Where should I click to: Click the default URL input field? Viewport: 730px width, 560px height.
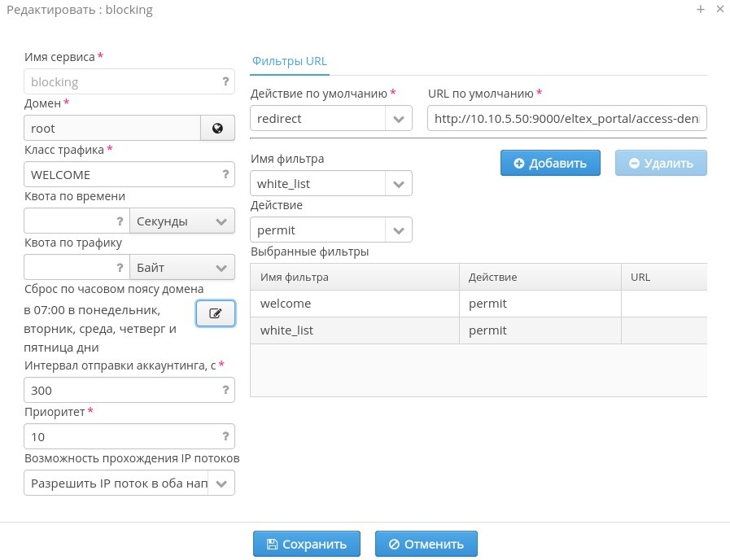566,119
